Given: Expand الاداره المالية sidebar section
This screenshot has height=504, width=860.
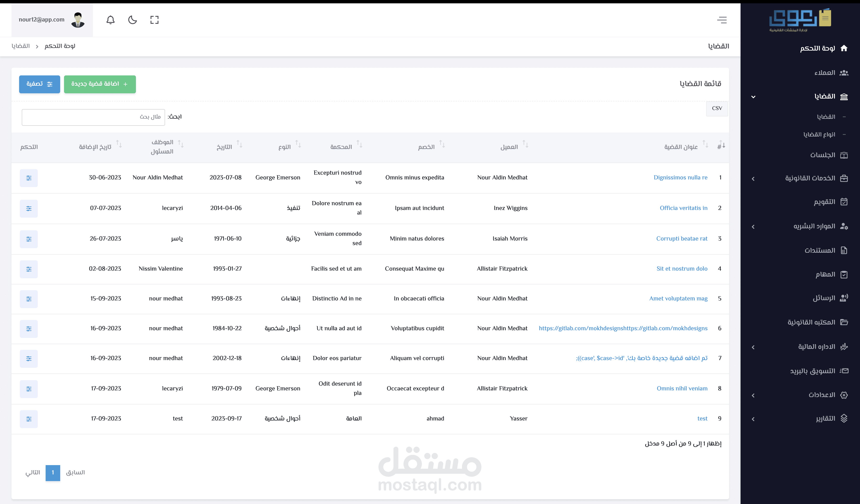Looking at the screenshot, I should (x=816, y=347).
